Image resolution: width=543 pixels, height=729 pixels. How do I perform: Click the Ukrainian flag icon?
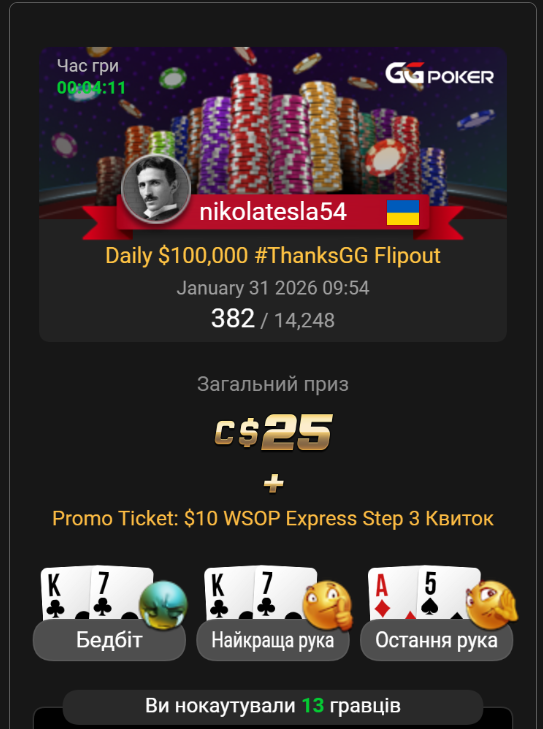403,212
